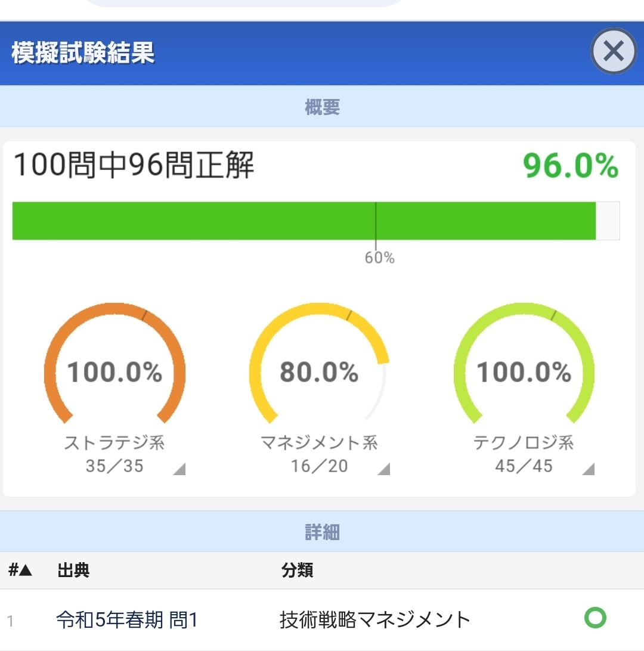Click the ストラテジ系 label
644x651 pixels.
114,442
